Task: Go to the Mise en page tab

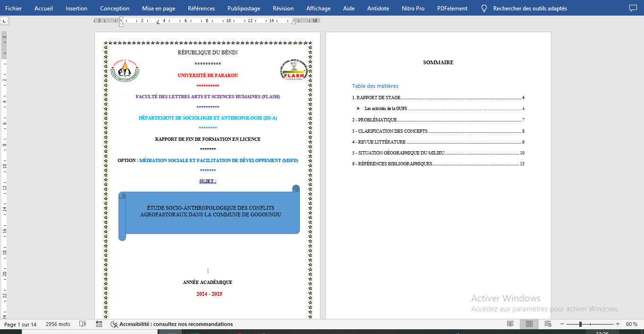Action: point(159,9)
